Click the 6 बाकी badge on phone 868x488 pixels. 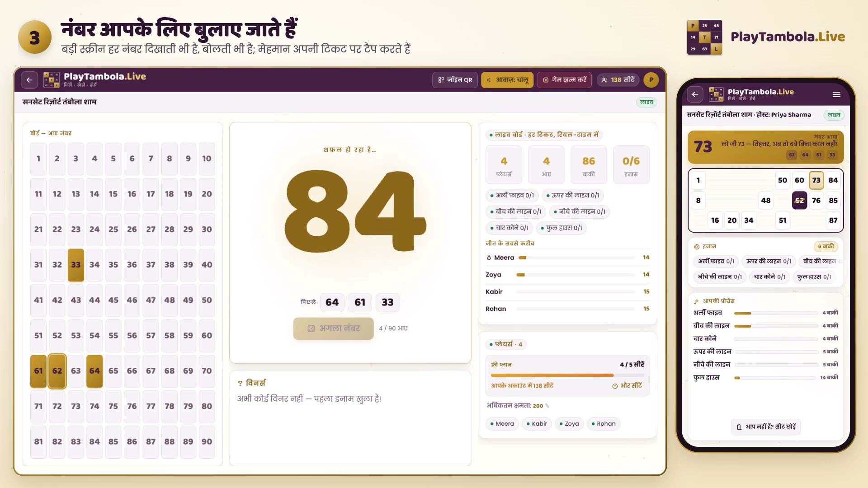click(826, 247)
